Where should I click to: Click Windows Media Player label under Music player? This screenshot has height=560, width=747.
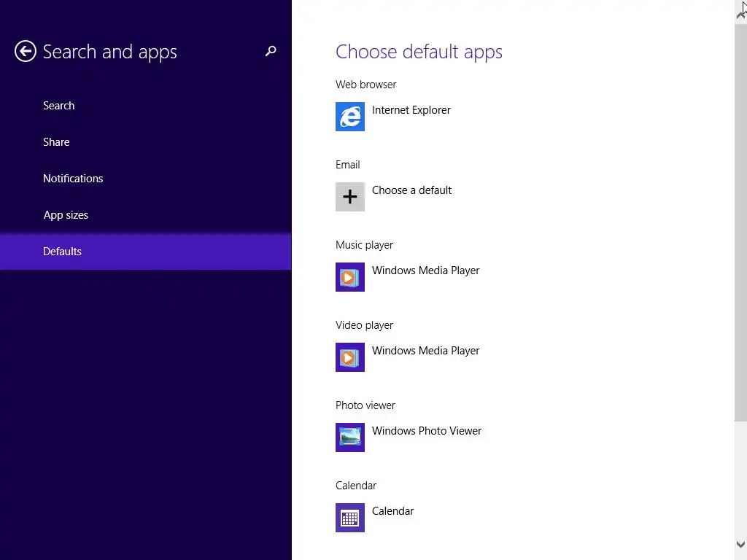(x=425, y=271)
